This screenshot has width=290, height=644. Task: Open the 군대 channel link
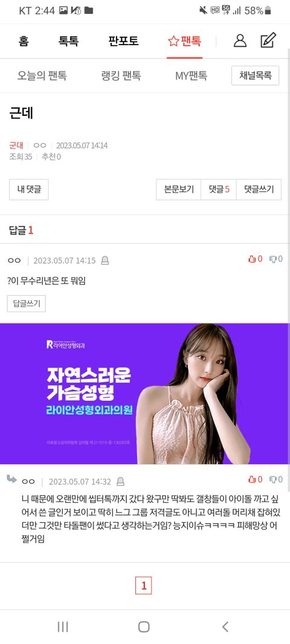(16, 145)
